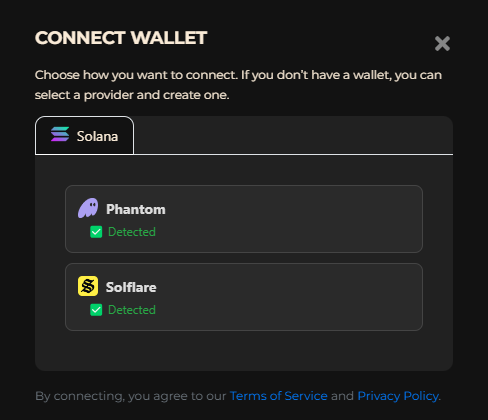Screen dimensions: 488x420
Task: Click the Detected label under Phantom
Action: 132,232
